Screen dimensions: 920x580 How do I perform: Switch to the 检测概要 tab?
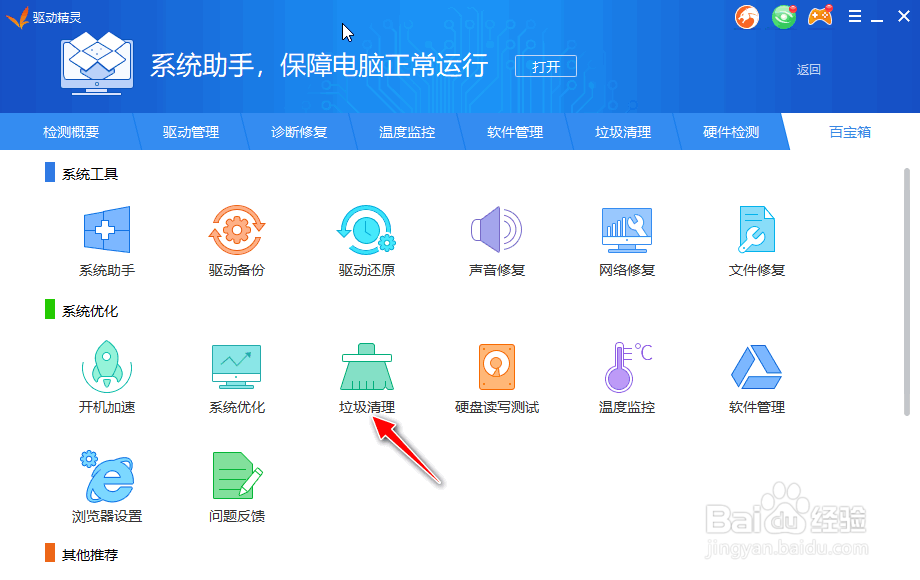point(71,132)
